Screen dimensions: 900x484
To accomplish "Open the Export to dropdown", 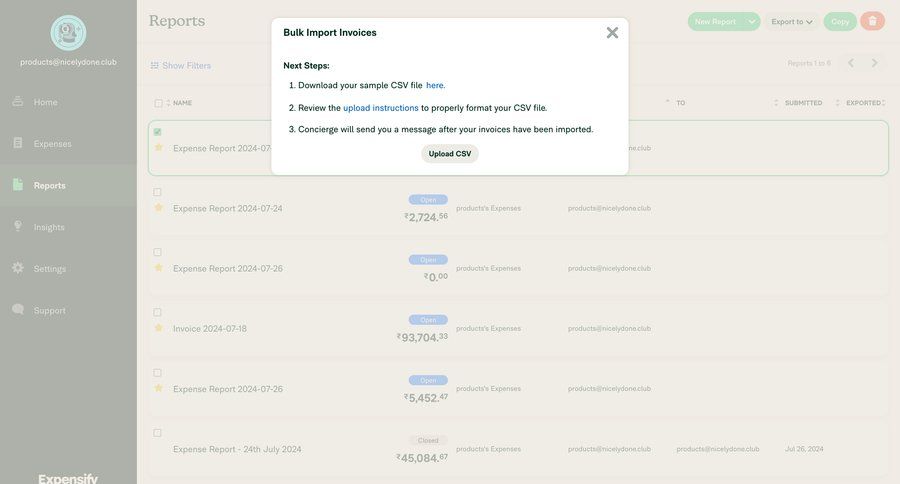I will pos(792,22).
